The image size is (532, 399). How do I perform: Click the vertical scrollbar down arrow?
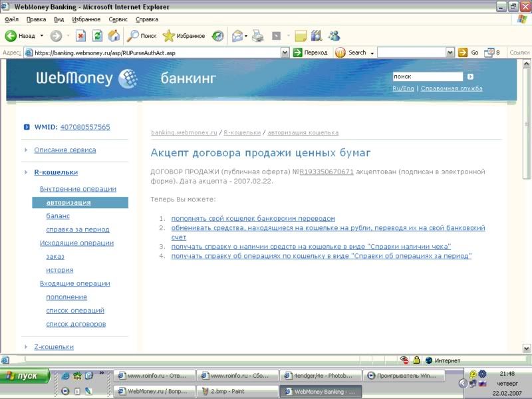coord(527,348)
